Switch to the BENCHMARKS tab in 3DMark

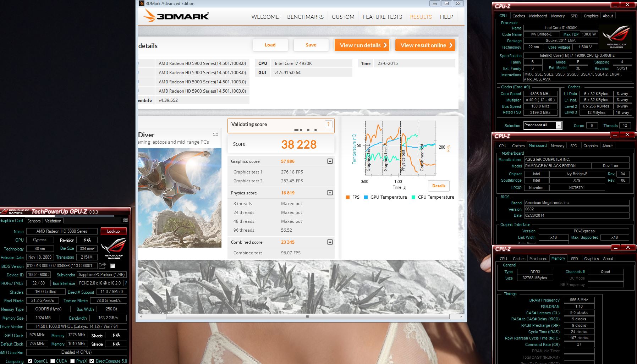click(305, 17)
